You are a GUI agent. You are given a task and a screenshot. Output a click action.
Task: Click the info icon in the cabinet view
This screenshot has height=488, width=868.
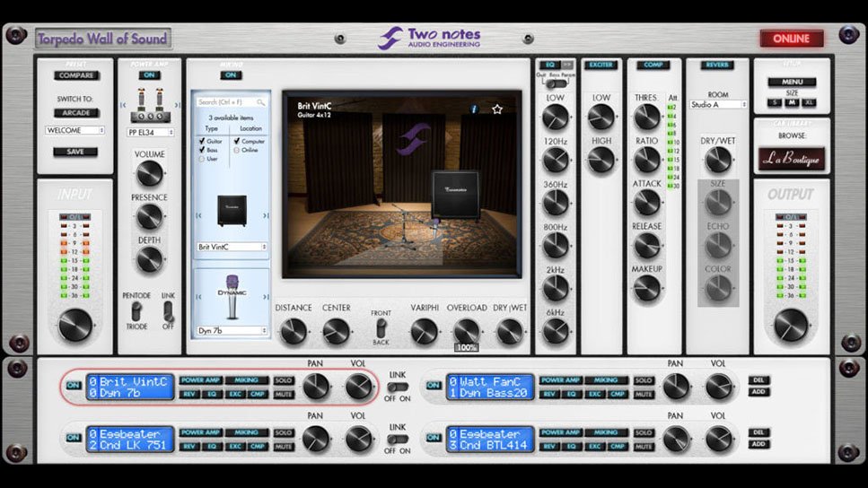coord(474,109)
